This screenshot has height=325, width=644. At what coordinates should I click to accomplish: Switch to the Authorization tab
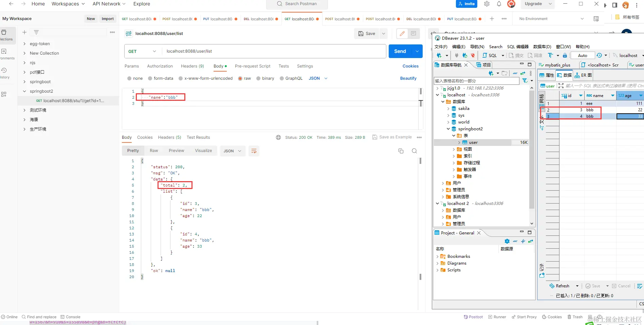[160, 66]
